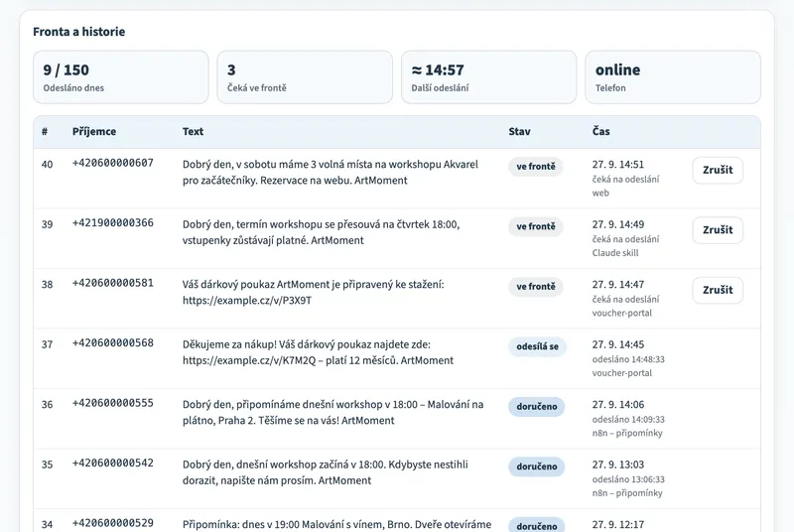This screenshot has width=794, height=532.
Task: Click timestamp '27. 9. 13:03'
Action: coord(617,465)
